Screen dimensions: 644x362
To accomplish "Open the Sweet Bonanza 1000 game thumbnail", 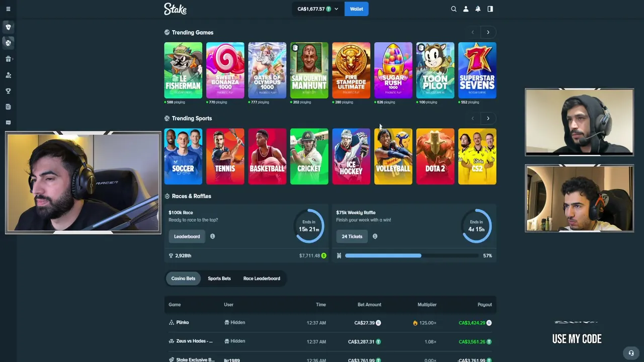I will (225, 70).
